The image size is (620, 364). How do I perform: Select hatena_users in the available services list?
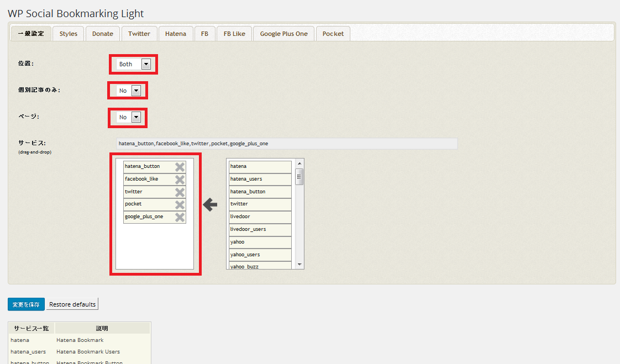tap(260, 179)
